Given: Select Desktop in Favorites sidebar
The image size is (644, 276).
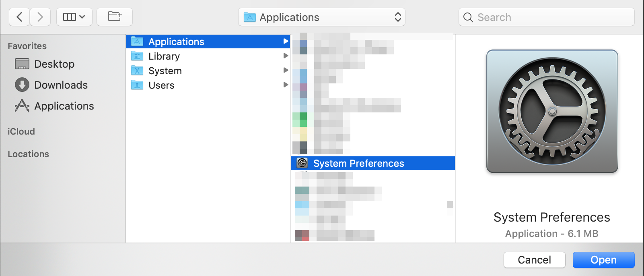Looking at the screenshot, I should 54,64.
